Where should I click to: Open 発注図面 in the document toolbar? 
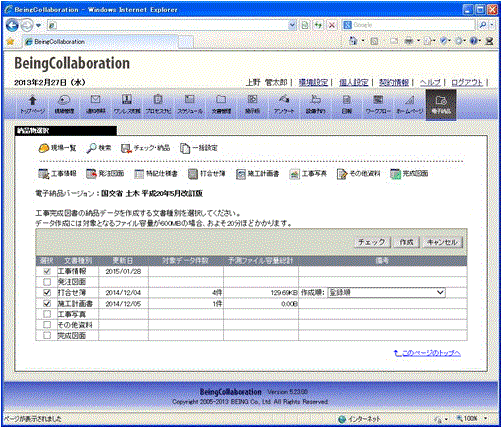tap(105, 173)
